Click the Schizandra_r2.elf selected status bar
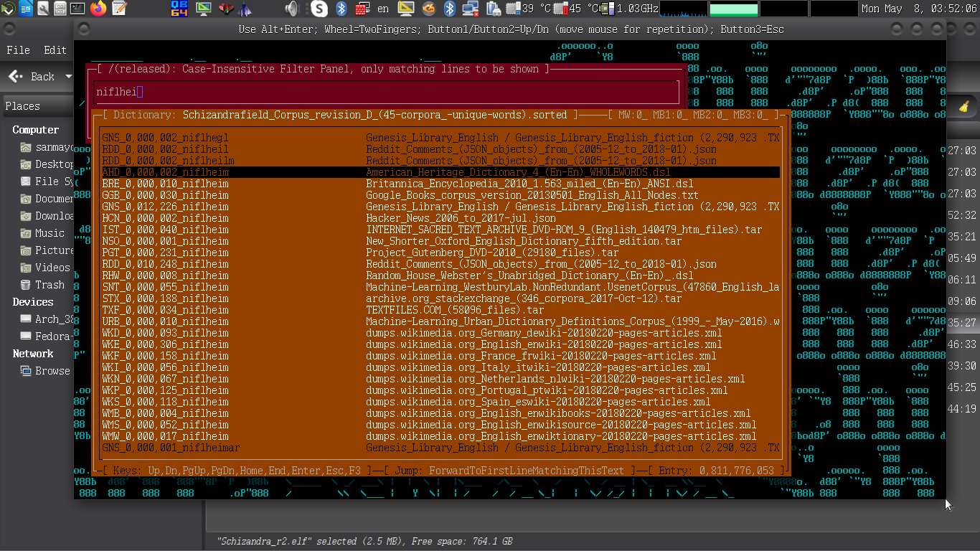This screenshot has height=551, width=980. [364, 541]
